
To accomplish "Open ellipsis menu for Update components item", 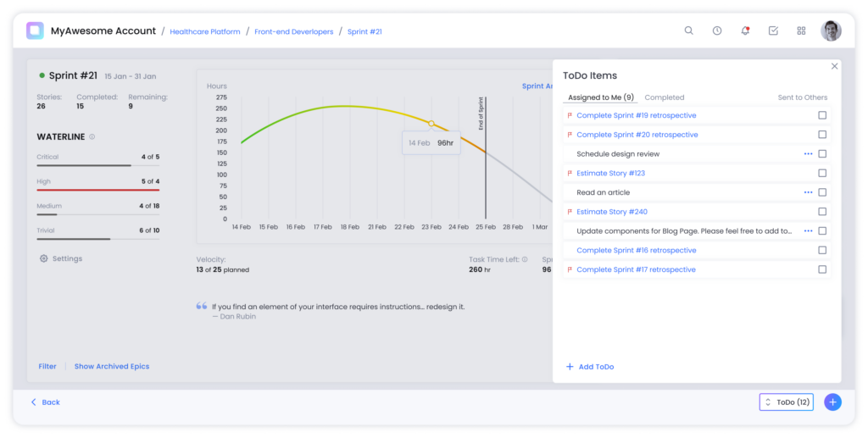I will click(x=808, y=230).
